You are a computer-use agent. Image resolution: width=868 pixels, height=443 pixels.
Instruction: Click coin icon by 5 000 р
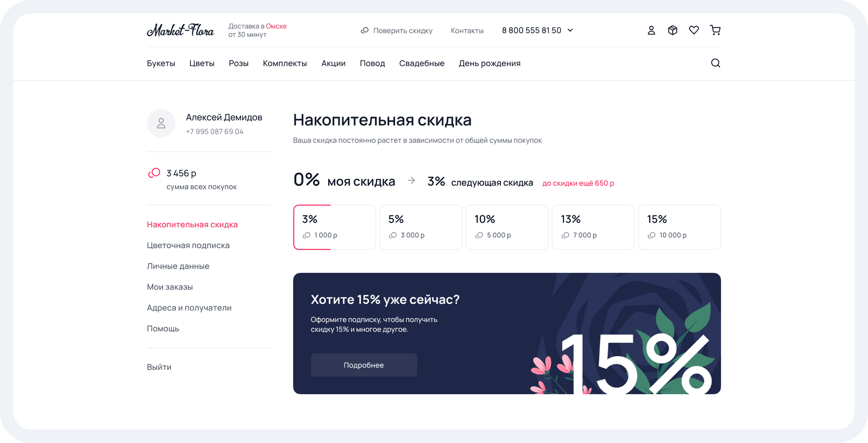point(479,235)
